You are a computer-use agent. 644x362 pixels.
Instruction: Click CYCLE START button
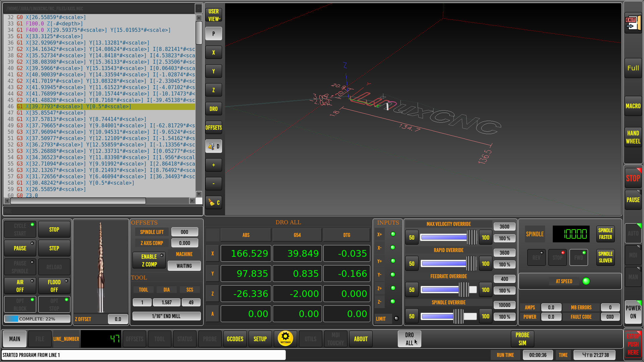(20, 229)
